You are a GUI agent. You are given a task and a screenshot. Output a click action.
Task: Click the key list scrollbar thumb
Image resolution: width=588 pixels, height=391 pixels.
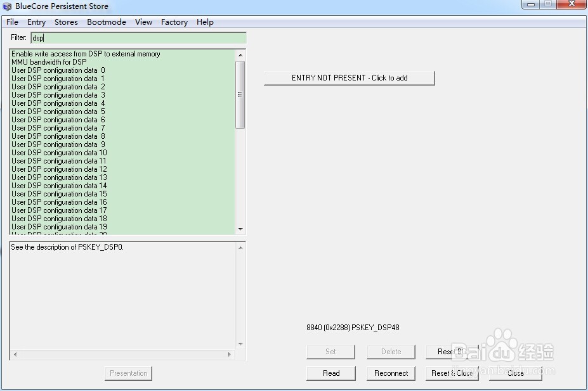tap(240, 95)
